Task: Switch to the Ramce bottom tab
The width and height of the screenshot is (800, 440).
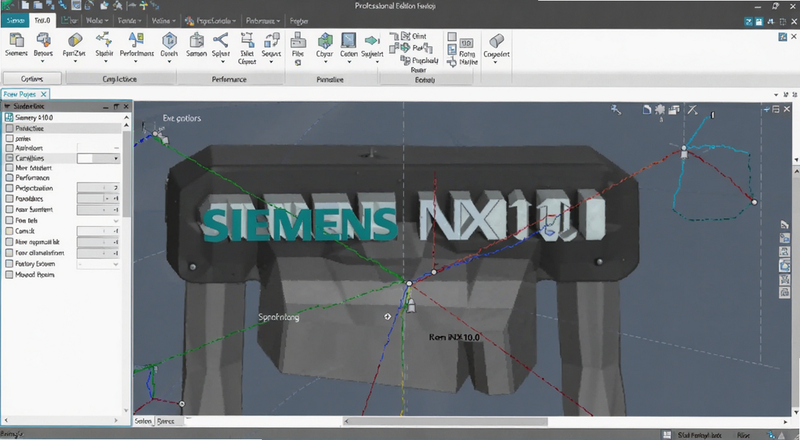Action: pos(166,421)
